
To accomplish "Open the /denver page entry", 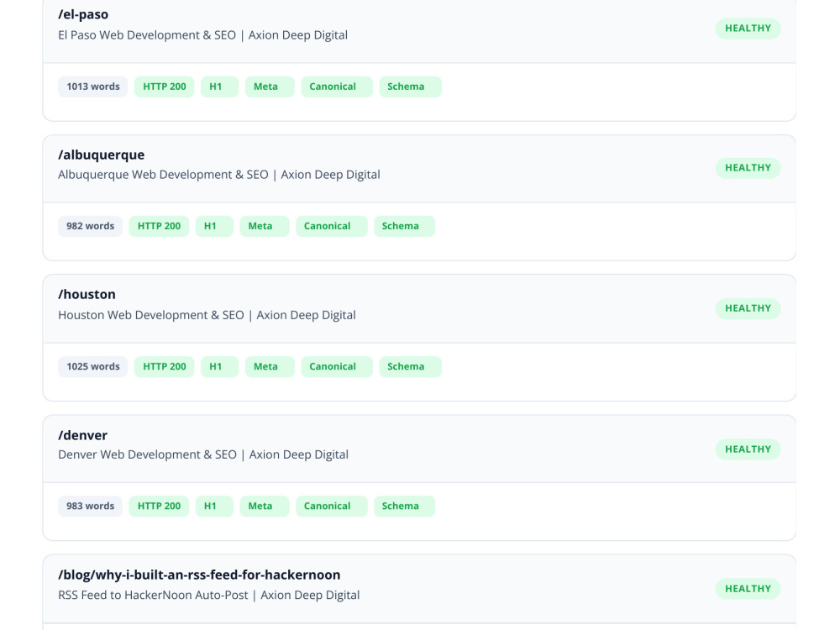I will pyautogui.click(x=82, y=435).
